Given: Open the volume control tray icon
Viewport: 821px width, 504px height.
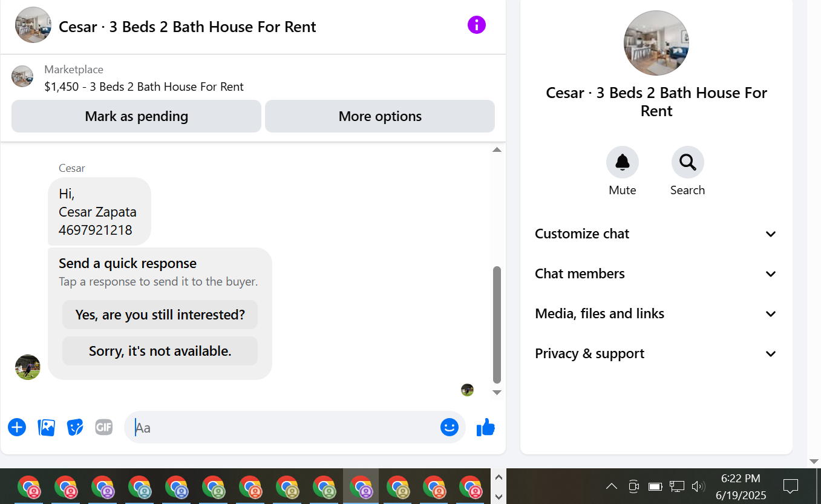Looking at the screenshot, I should [699, 486].
